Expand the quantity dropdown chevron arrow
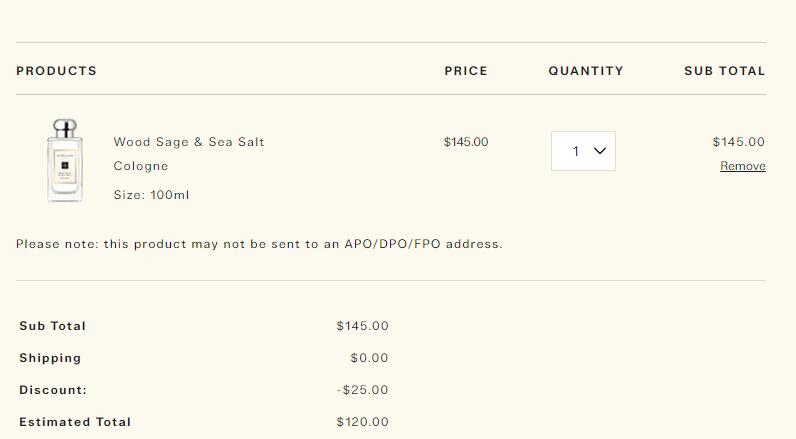 tap(600, 151)
